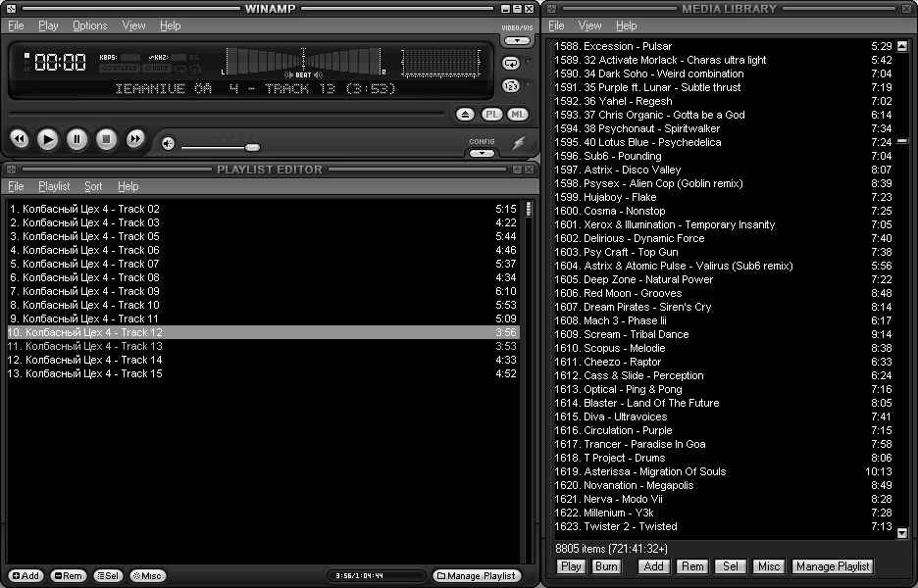Open Winamp's View menu
This screenshot has width=918, height=588.
133,25
